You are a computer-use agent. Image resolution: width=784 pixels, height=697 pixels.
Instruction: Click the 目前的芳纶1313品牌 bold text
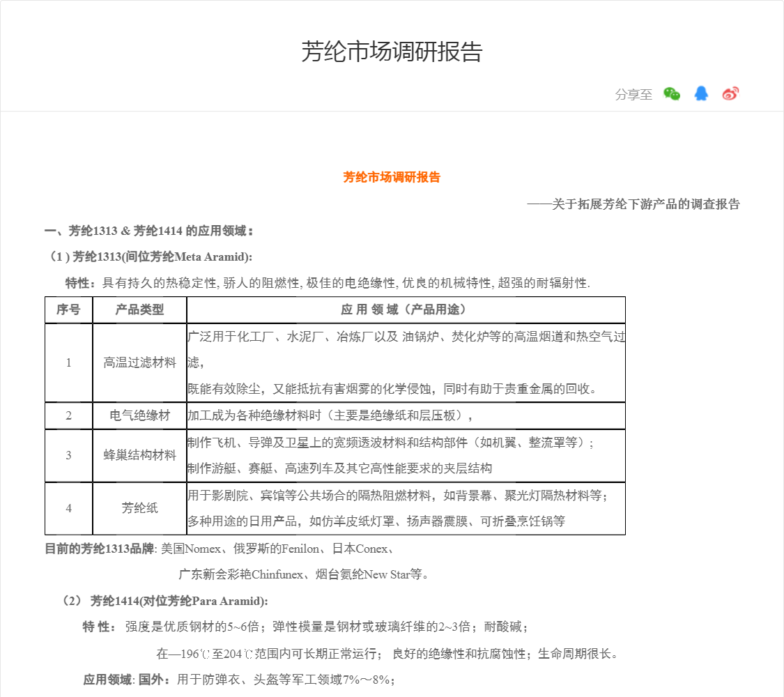pos(99,549)
